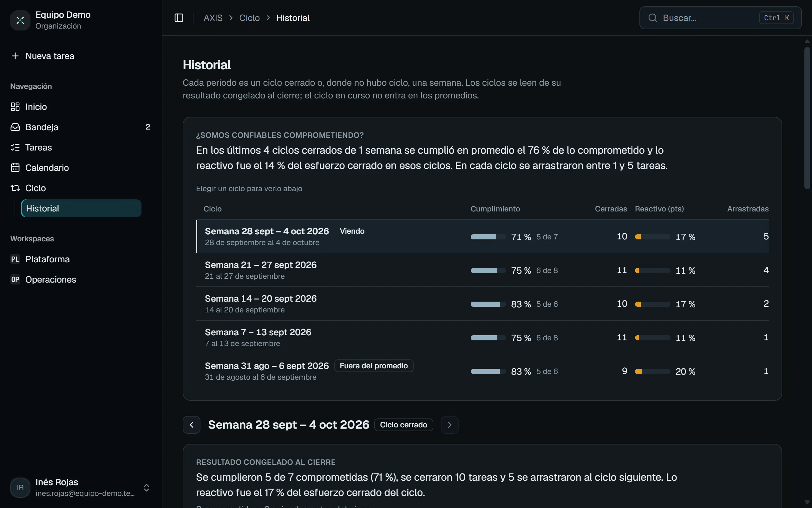Click the Buscar search field
The image size is (812, 508).
720,18
